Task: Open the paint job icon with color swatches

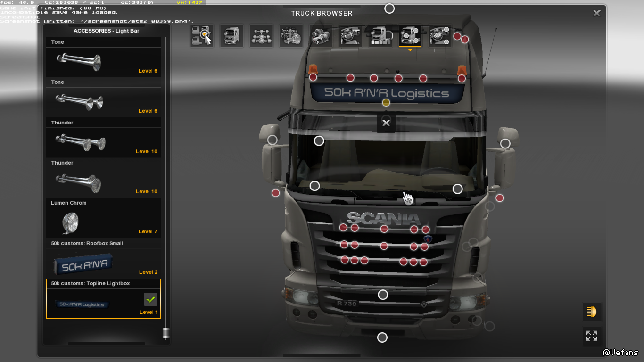Action: pos(380,36)
